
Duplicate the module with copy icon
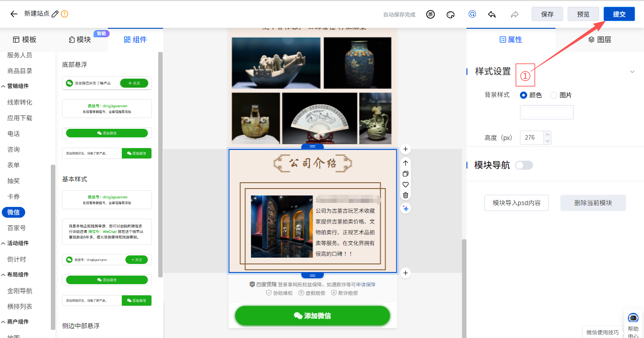coord(405,174)
